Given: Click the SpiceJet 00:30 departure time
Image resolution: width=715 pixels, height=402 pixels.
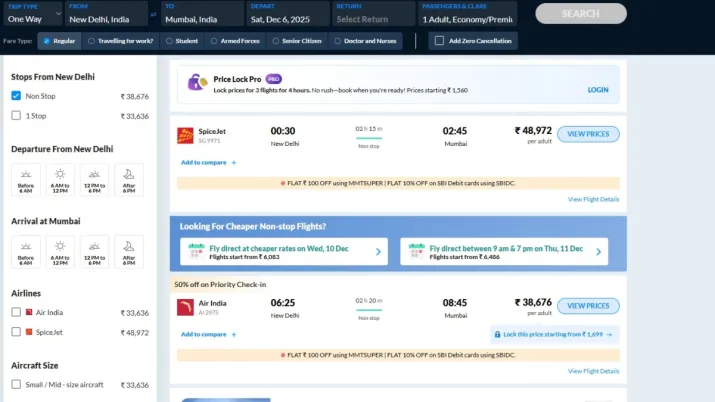Looking at the screenshot, I should pos(283,131).
